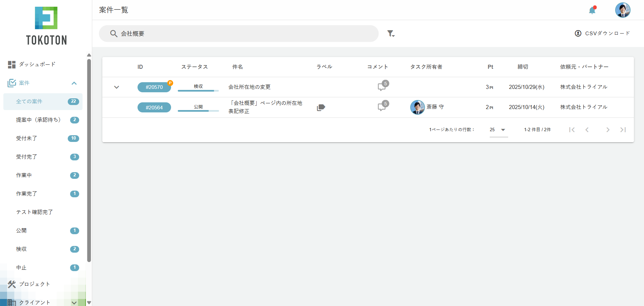Click the project wrench icon in sidebar

(12, 284)
